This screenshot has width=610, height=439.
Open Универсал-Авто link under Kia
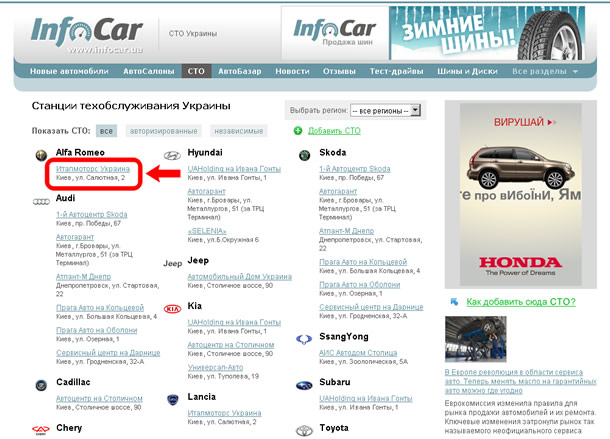(x=215, y=367)
